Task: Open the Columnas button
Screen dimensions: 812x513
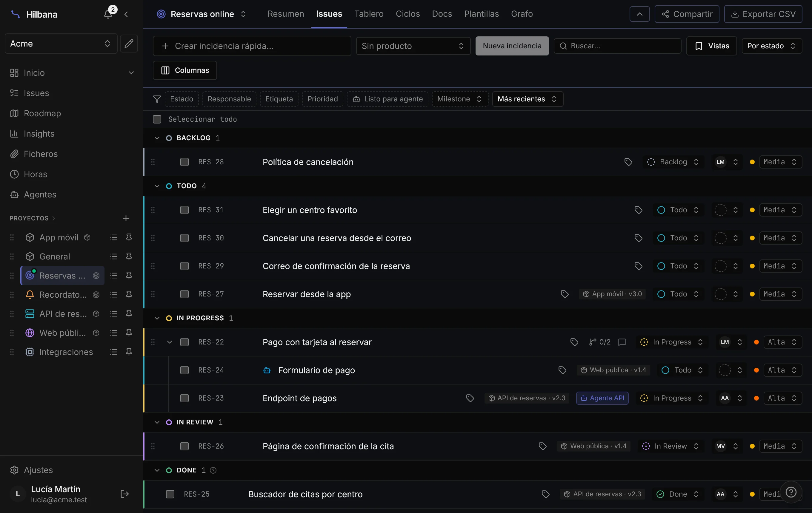Action: (185, 70)
